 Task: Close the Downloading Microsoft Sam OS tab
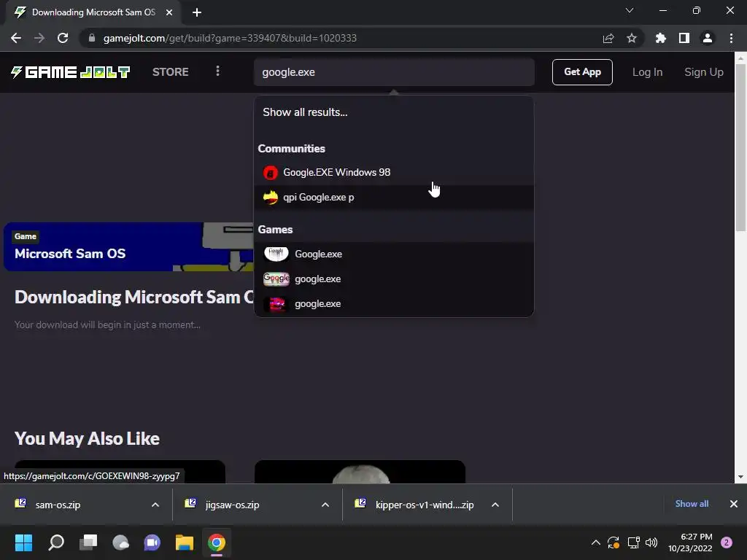coord(169,12)
